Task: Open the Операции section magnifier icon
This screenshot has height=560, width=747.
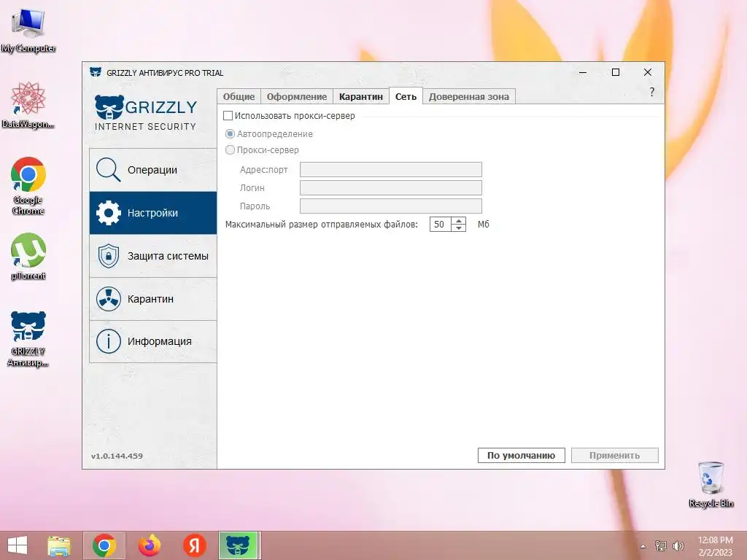Action: [108, 170]
